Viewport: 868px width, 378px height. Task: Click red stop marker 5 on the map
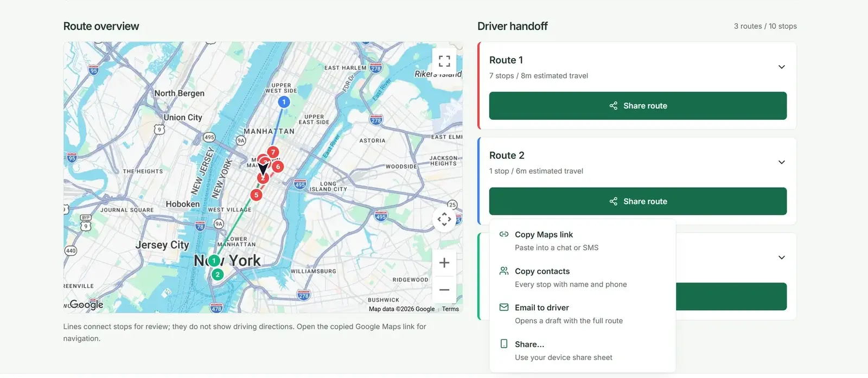(x=256, y=195)
